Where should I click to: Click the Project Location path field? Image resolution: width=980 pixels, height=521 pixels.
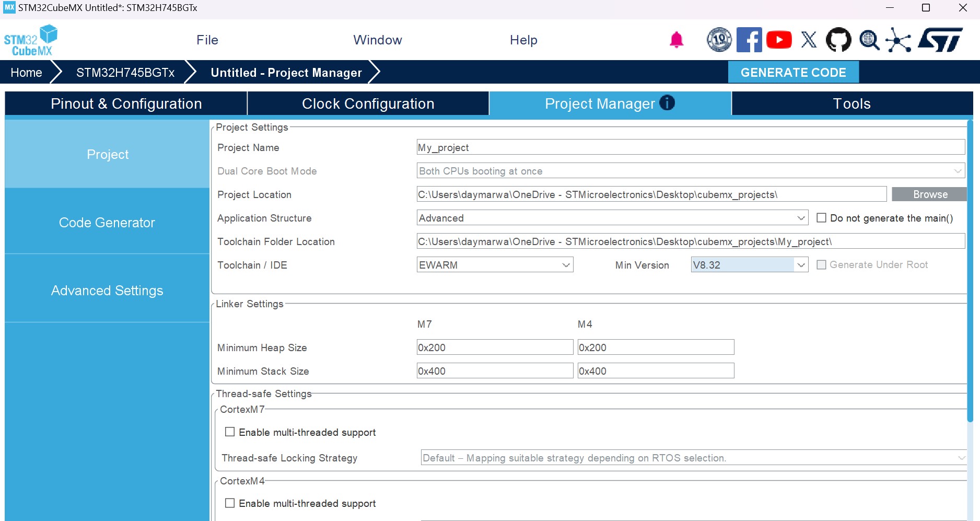click(x=651, y=194)
